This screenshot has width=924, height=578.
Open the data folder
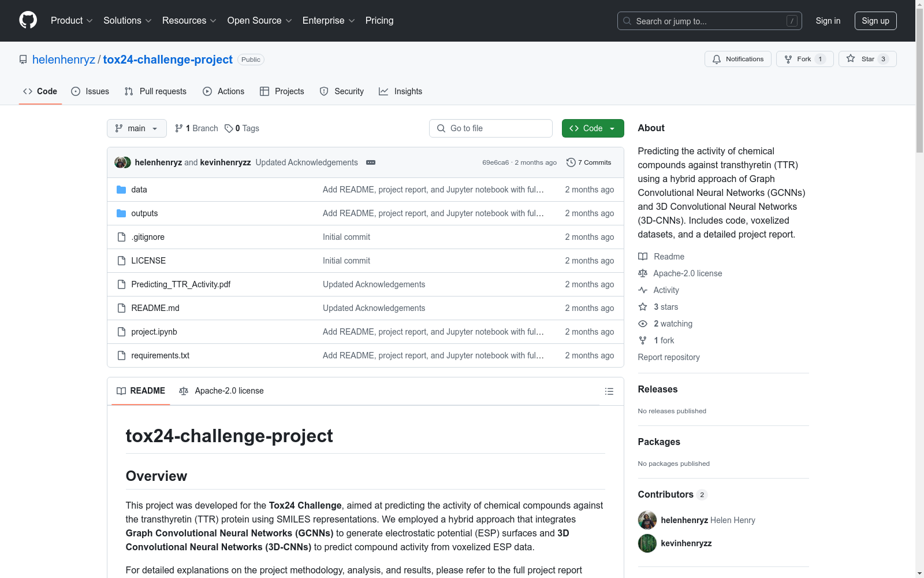click(139, 190)
